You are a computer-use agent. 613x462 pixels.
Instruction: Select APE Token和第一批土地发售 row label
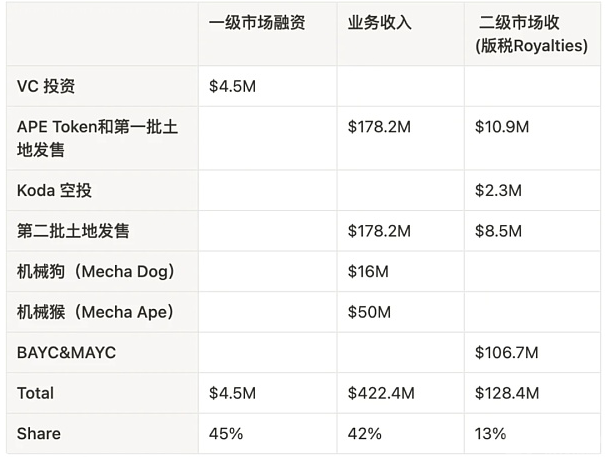(x=97, y=138)
